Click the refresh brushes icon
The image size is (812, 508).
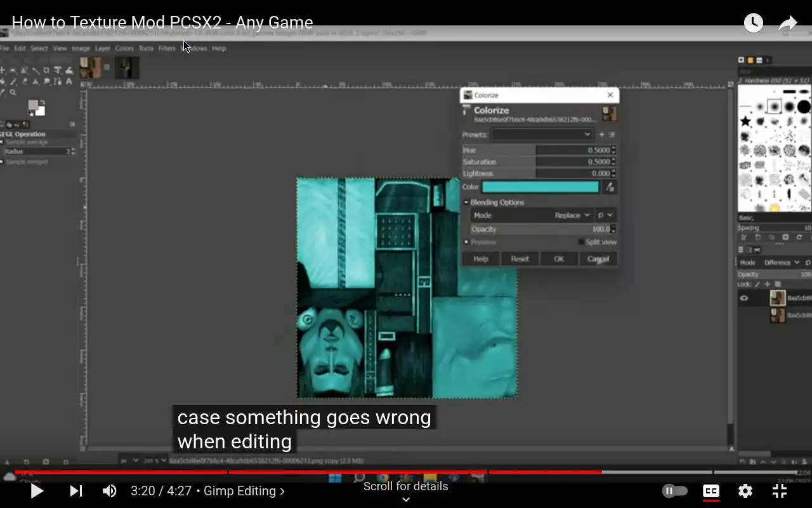(x=799, y=237)
